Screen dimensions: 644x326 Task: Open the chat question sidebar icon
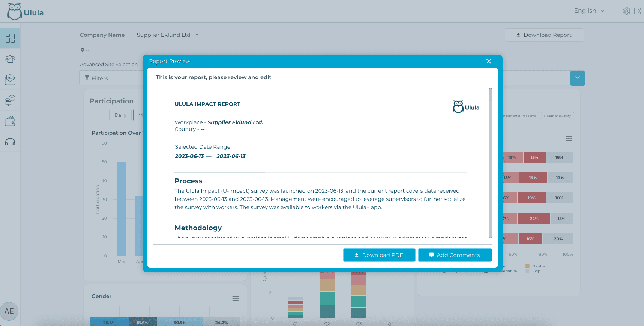[x=10, y=100]
